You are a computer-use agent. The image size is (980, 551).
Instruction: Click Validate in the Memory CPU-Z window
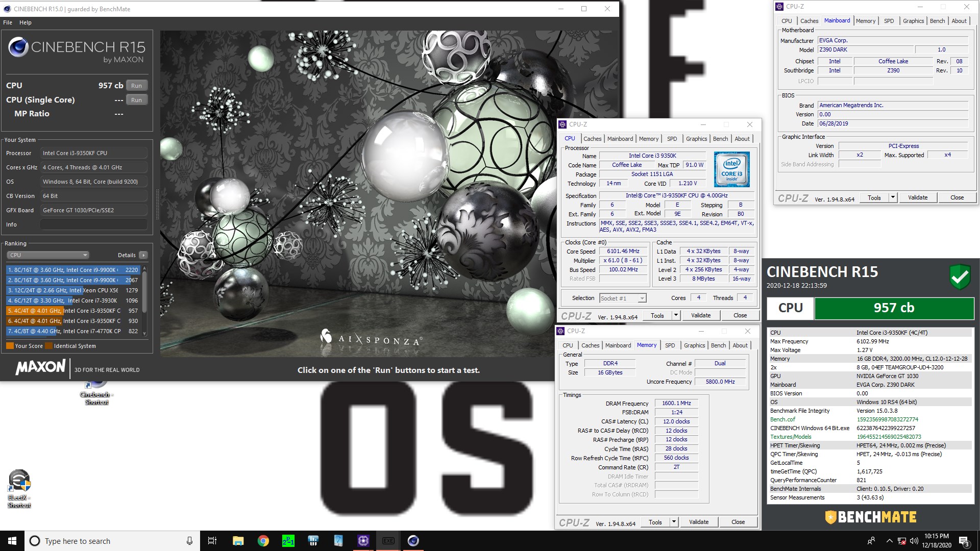pyautogui.click(x=699, y=522)
